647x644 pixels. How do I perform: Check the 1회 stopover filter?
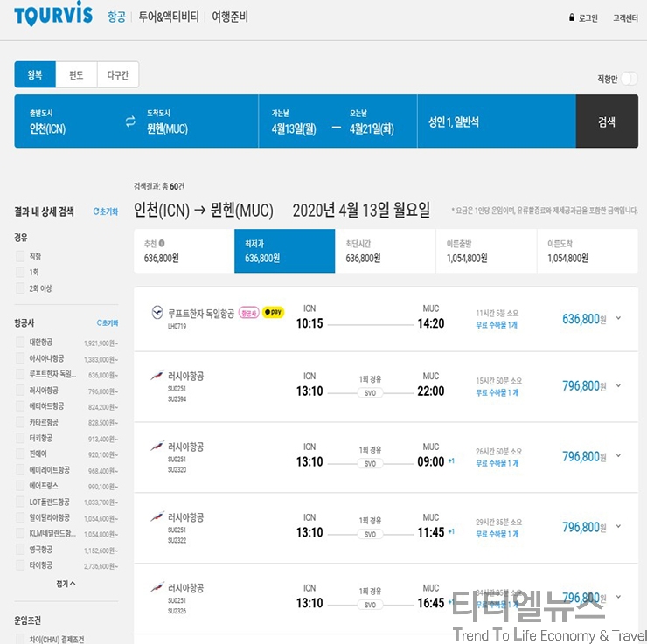[20, 272]
